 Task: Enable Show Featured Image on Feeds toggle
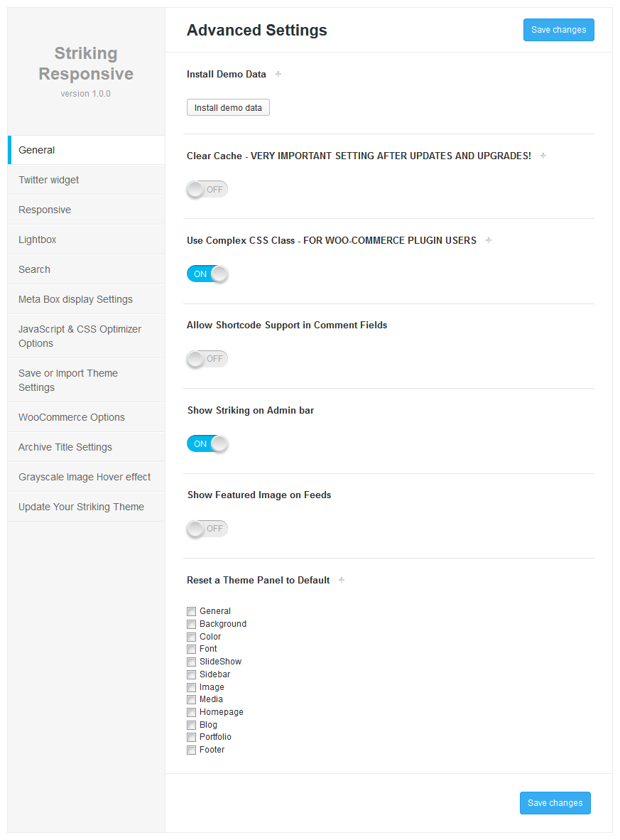coord(207,528)
